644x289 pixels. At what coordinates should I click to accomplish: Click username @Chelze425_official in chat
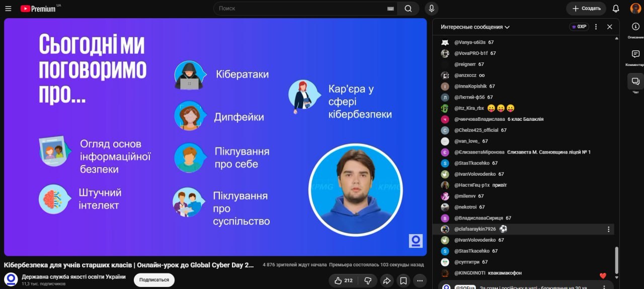tap(476, 130)
